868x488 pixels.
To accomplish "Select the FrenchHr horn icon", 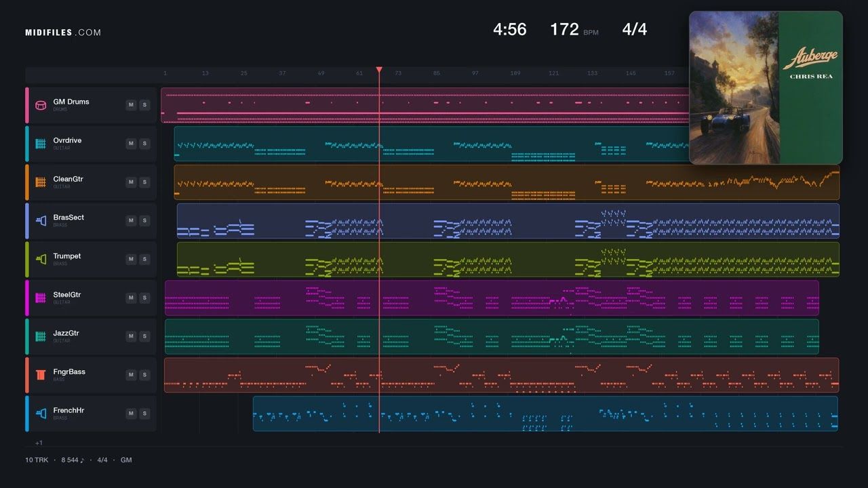I will pos(41,413).
